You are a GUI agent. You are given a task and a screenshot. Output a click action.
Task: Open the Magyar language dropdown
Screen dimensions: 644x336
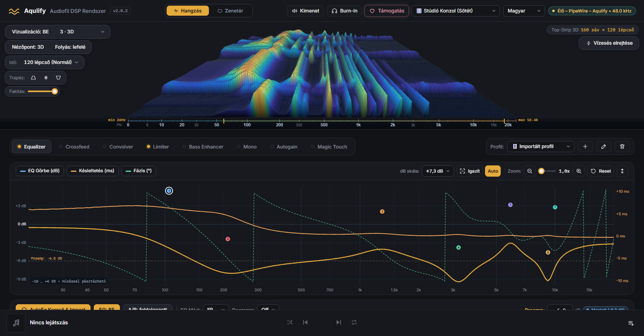tap(524, 11)
